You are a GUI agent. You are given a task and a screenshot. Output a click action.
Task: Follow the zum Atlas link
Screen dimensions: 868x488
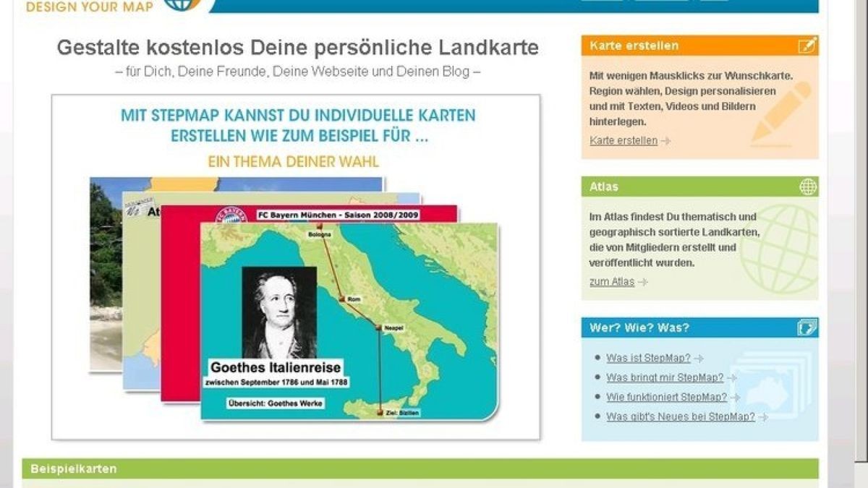click(611, 282)
